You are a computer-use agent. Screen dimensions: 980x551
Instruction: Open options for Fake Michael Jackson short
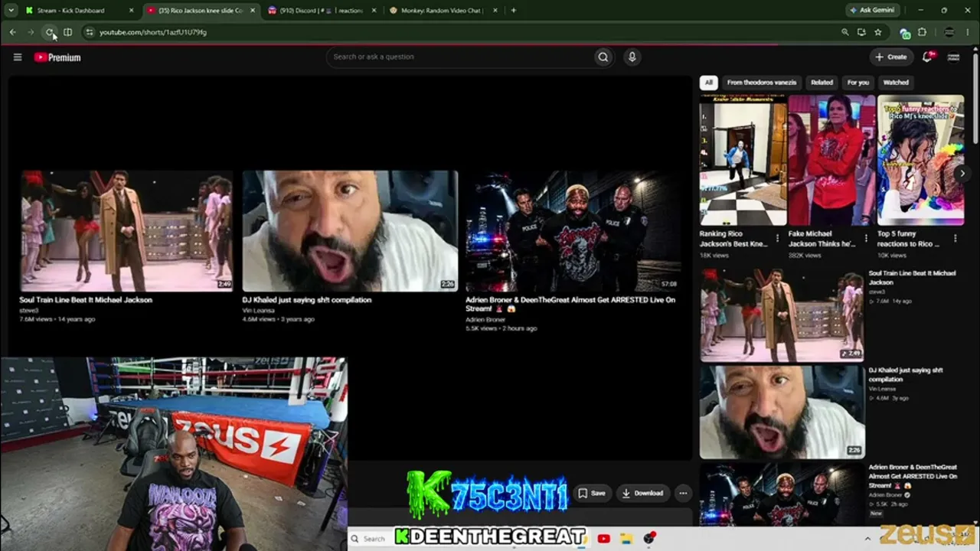pos(866,239)
